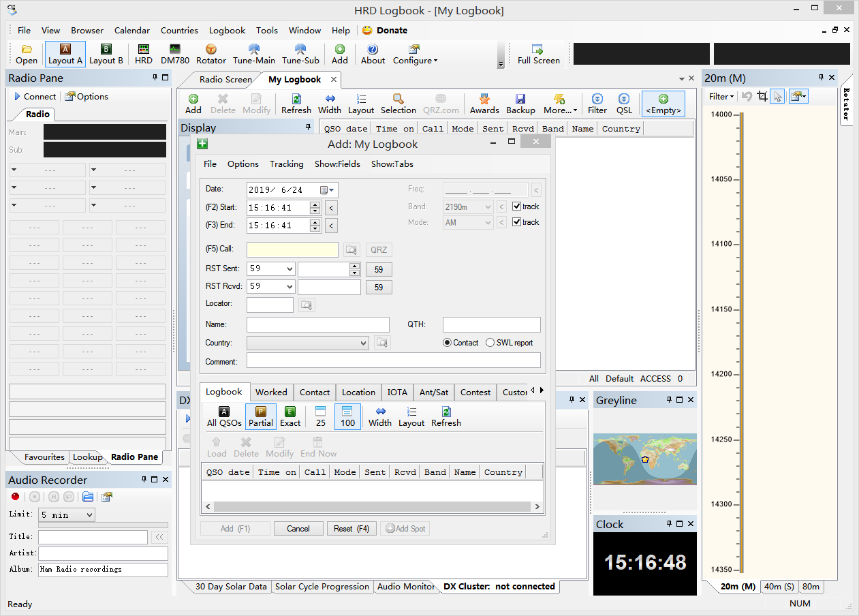Launch DM780 from the toolbar
This screenshot has height=616, width=859.
[175, 55]
